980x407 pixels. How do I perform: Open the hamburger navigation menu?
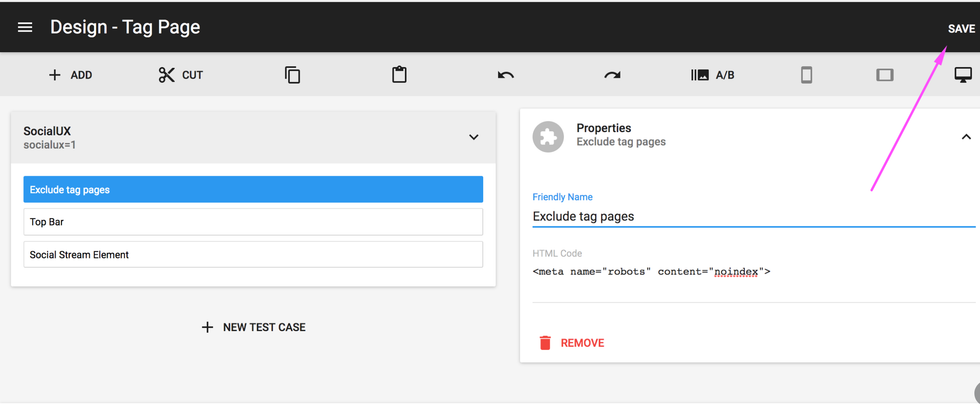pyautogui.click(x=25, y=28)
